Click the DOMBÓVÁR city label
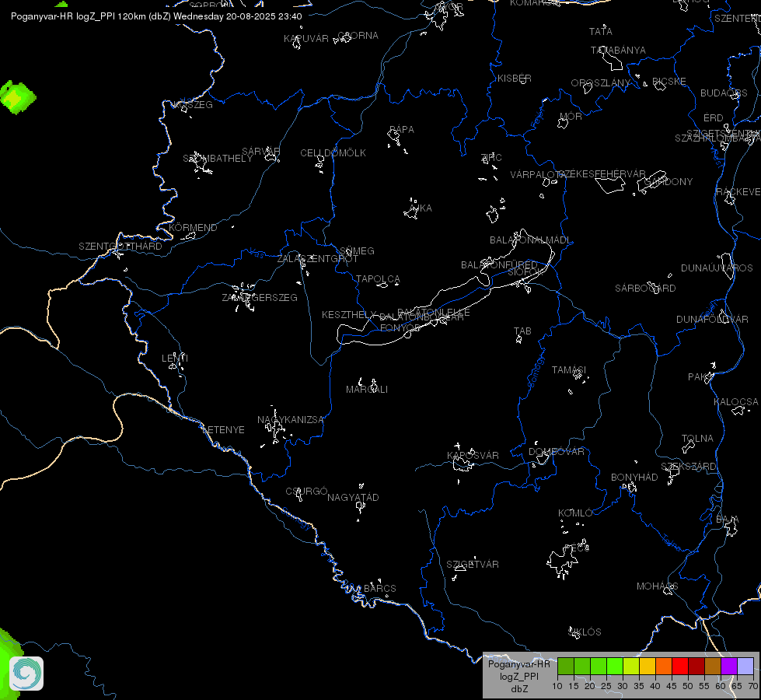The image size is (761, 700). (x=557, y=451)
